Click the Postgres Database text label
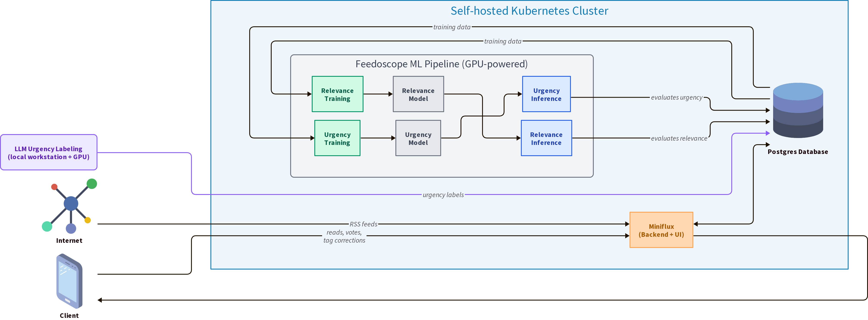Viewport: 868px width, 320px height. [x=797, y=152]
